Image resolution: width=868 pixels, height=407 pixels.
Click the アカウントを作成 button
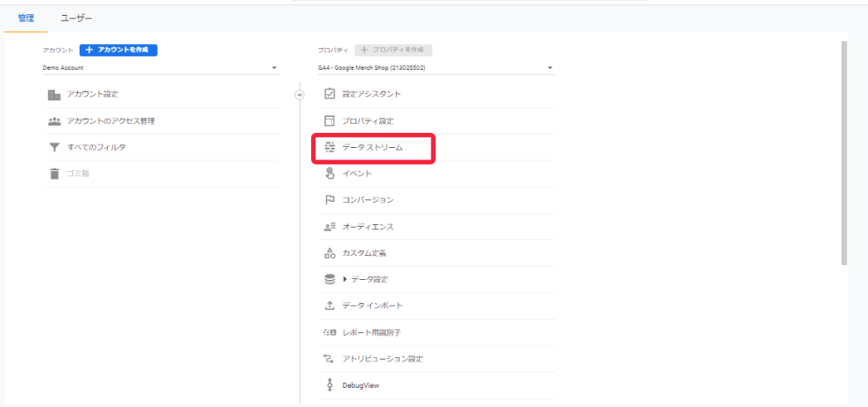tap(119, 50)
